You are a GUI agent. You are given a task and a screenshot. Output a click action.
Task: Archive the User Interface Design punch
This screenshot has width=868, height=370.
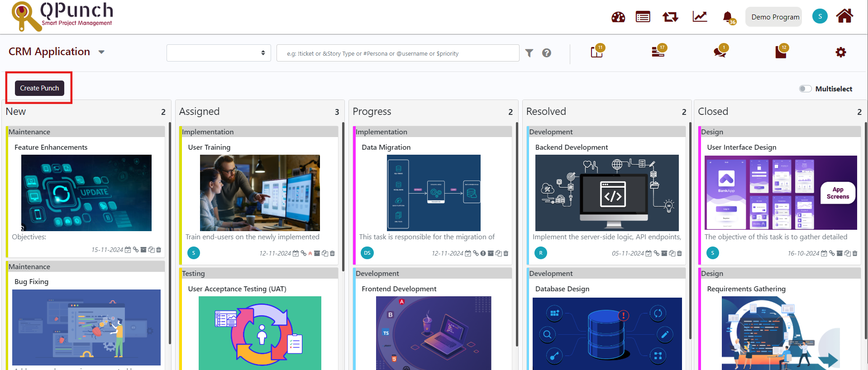point(839,253)
